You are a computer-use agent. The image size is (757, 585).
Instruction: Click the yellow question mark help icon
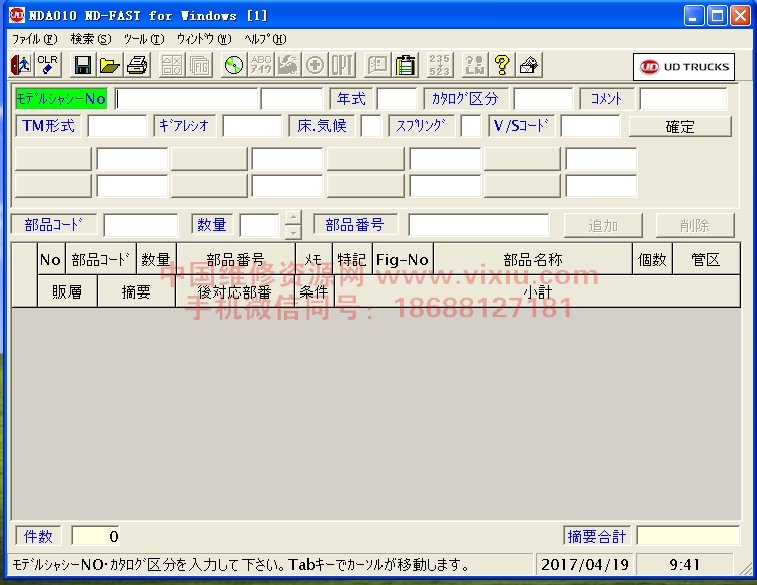tap(502, 66)
